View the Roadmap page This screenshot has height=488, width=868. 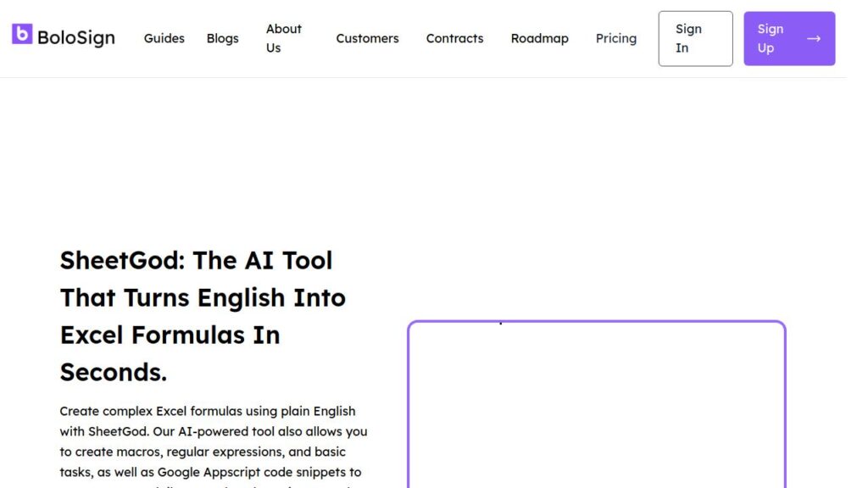point(539,38)
